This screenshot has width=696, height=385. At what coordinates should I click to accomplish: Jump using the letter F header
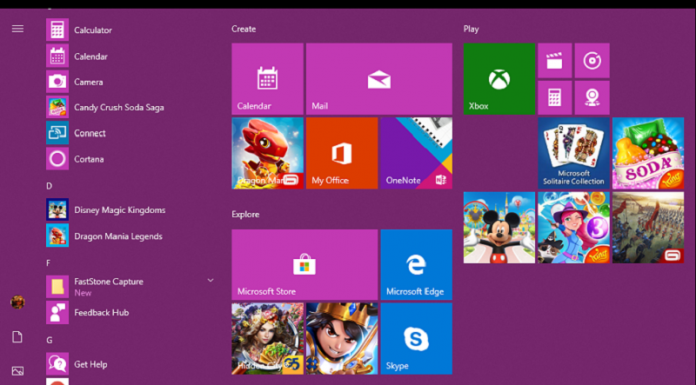(48, 263)
